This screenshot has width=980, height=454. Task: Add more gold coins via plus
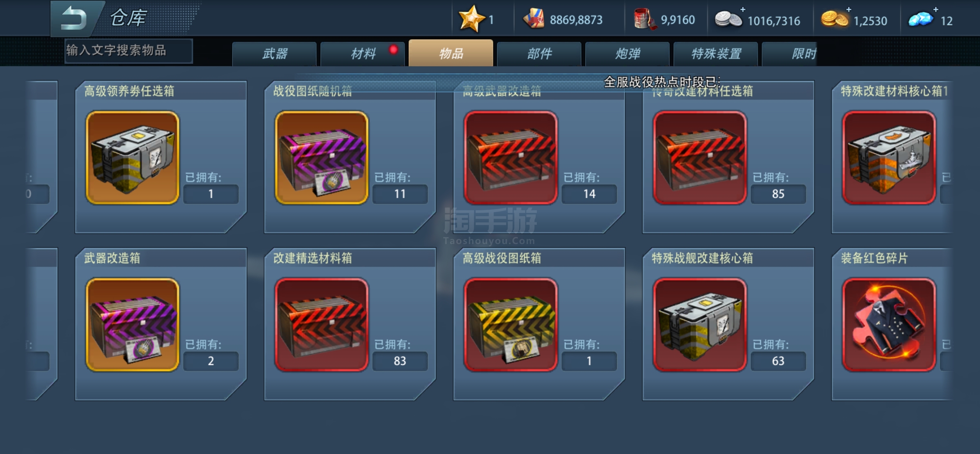tap(848, 9)
